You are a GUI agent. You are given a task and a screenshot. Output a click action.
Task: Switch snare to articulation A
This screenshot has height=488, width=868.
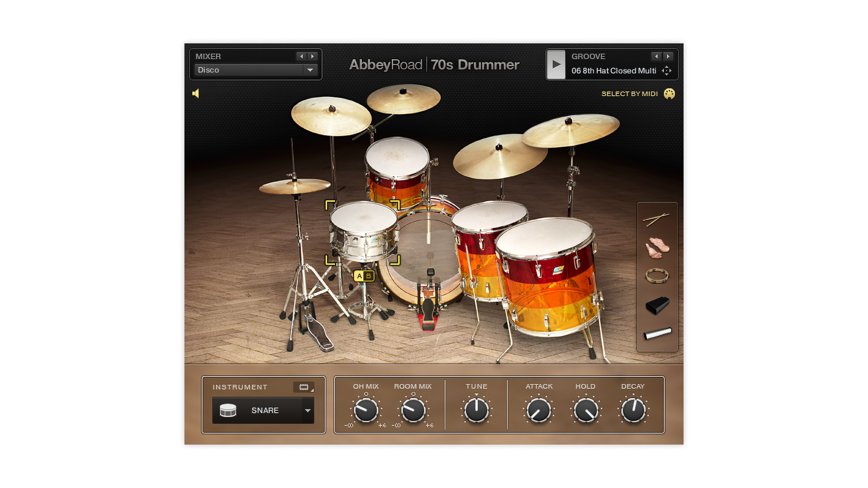click(x=359, y=276)
